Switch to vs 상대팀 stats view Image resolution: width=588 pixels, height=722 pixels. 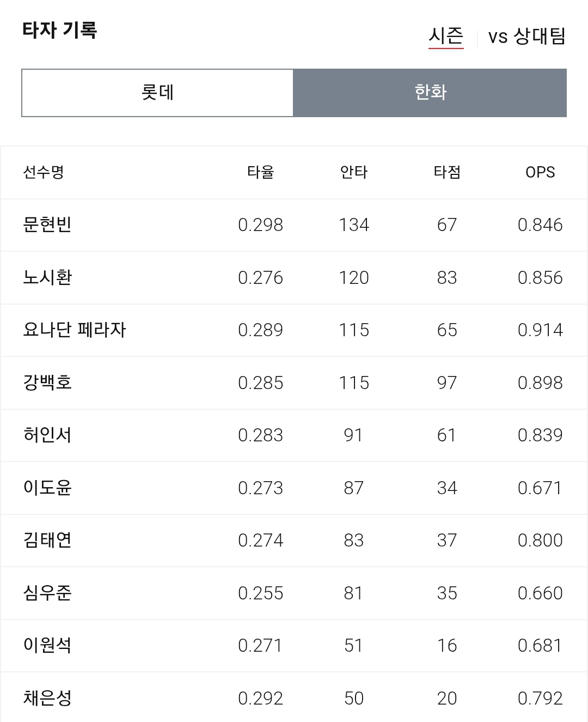click(x=527, y=37)
